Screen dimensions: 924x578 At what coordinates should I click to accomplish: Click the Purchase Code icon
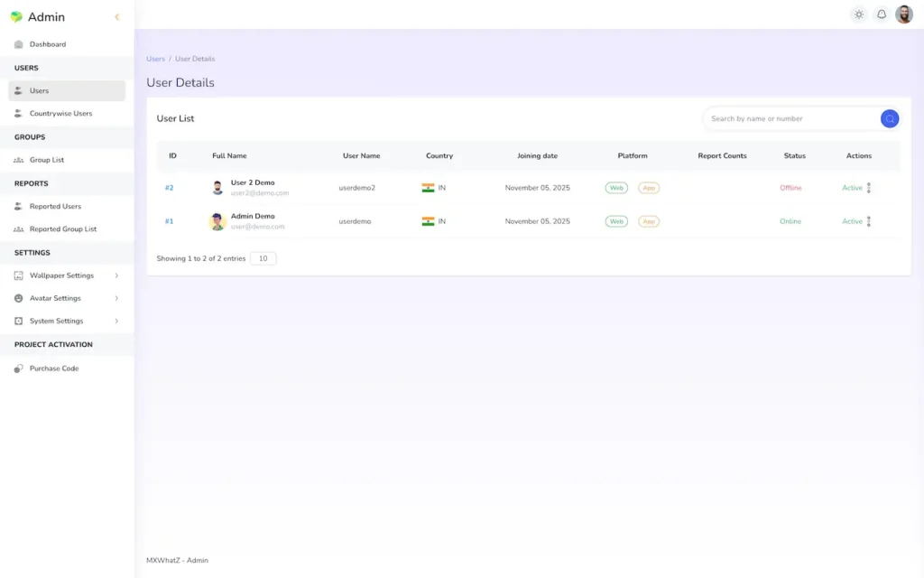(x=19, y=368)
